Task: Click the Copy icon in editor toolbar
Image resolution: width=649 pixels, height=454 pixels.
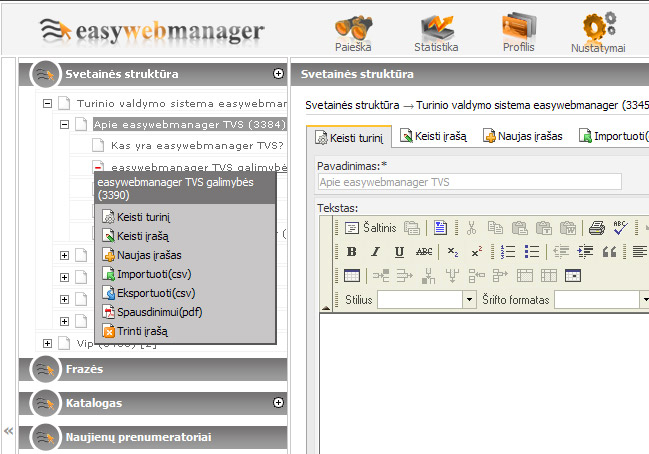Action: (495, 228)
